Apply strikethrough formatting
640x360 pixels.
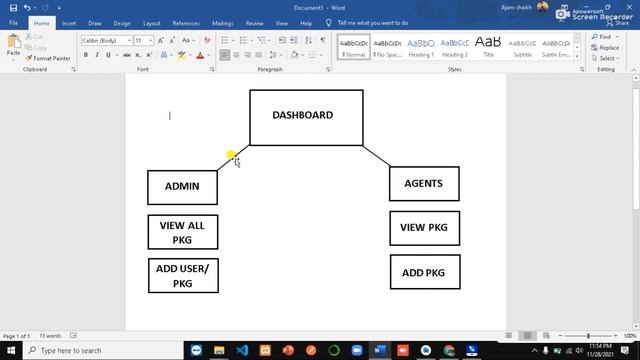coord(127,55)
